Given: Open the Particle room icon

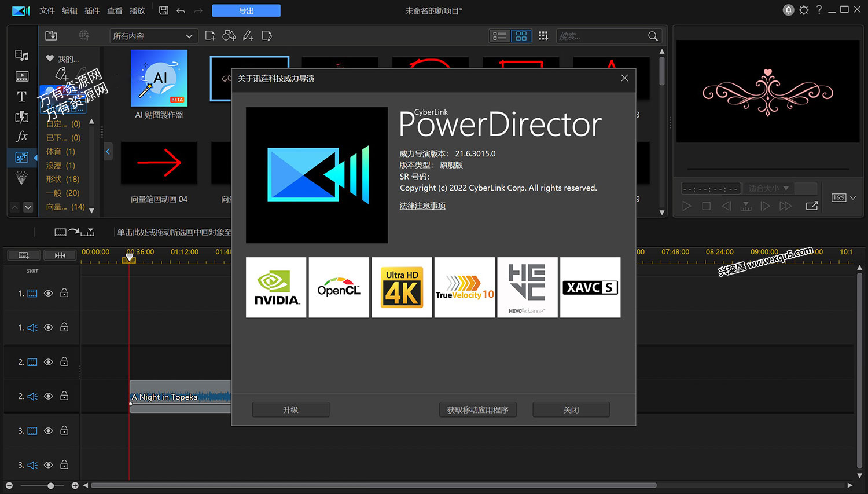Looking at the screenshot, I should click(x=21, y=177).
